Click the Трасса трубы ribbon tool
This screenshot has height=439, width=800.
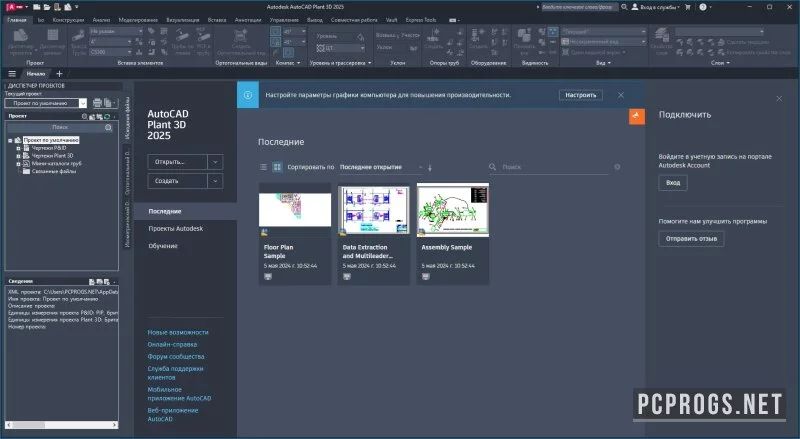click(x=79, y=42)
